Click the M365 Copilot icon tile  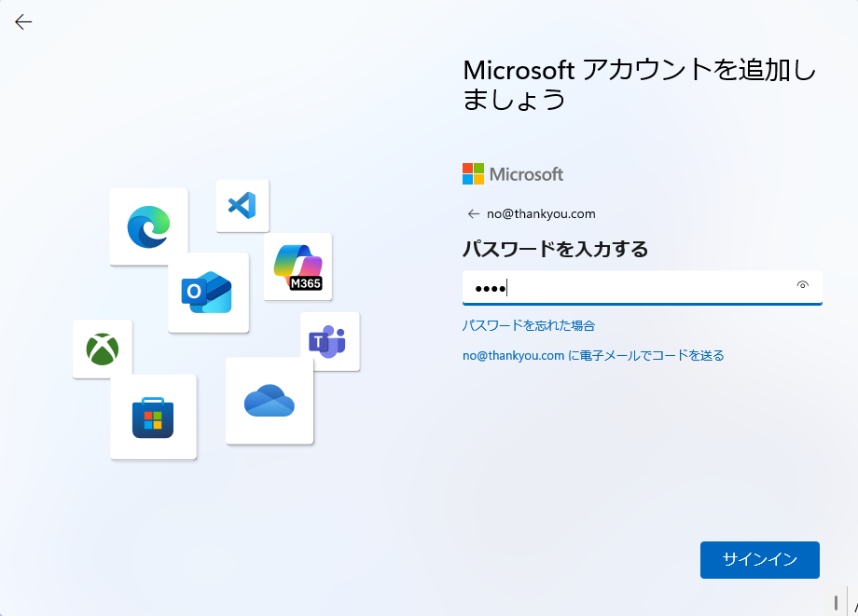pos(298,267)
